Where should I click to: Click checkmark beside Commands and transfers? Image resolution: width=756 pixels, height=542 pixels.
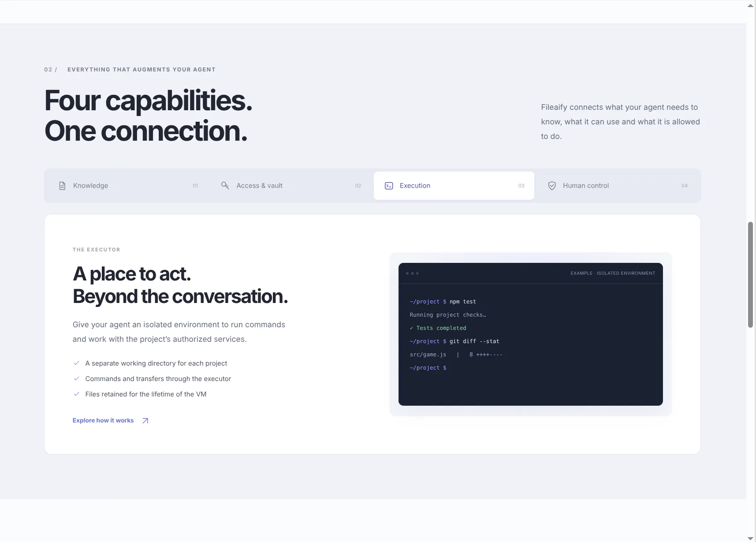76,378
